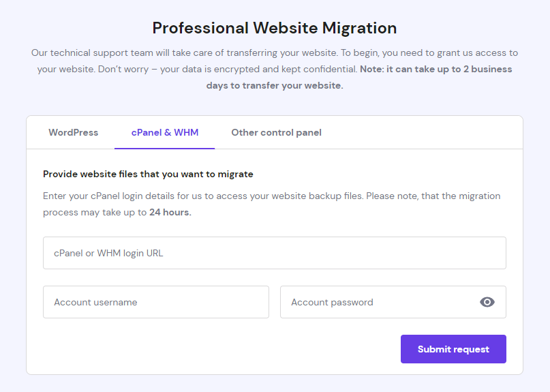Focus the cPanel or WHM login URL field
This screenshot has width=550, height=392.
tap(274, 253)
